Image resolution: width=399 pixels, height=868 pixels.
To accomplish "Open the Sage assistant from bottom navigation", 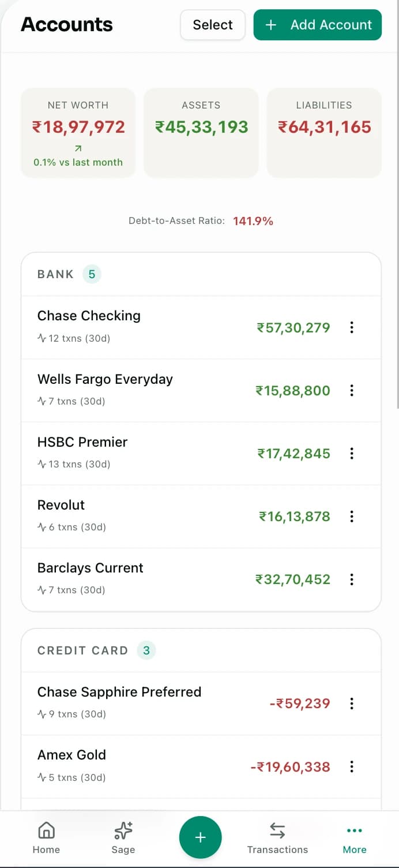I will 123,838.
